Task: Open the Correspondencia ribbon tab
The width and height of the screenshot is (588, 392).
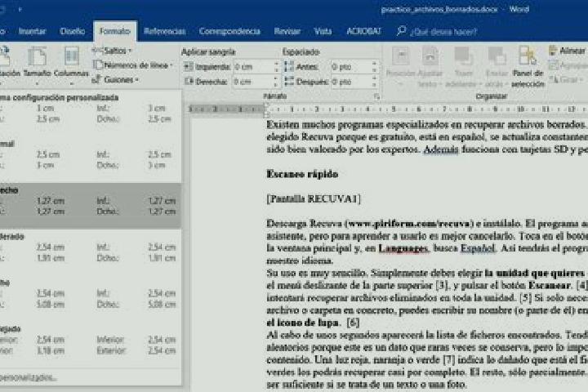Action: point(229,31)
